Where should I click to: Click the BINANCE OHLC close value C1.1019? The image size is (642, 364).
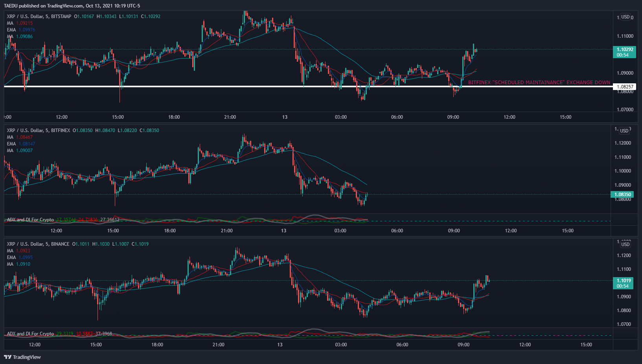tap(140, 244)
